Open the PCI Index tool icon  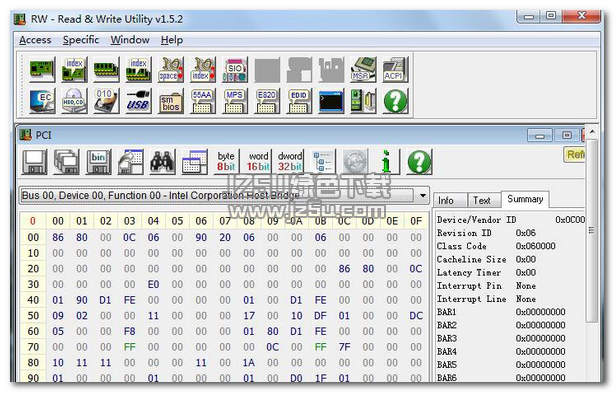pyautogui.click(x=74, y=70)
